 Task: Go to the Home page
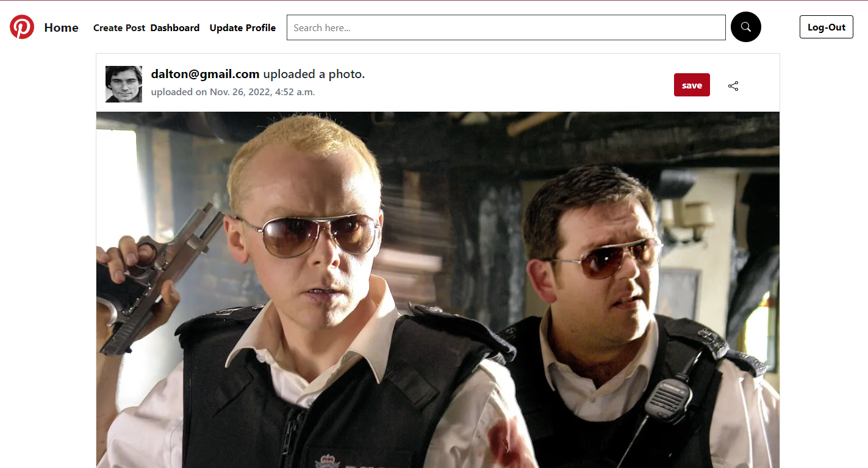pyautogui.click(x=61, y=27)
